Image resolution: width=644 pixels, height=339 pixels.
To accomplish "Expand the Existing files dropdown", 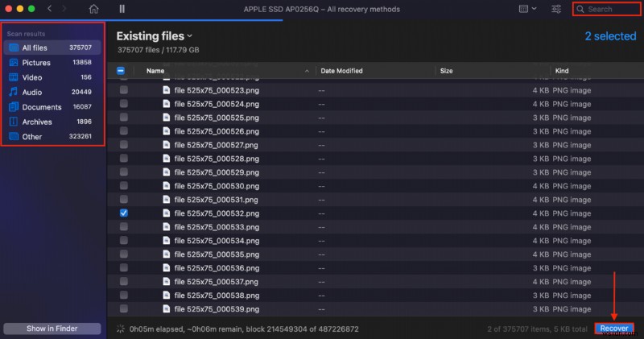I will [x=190, y=36].
